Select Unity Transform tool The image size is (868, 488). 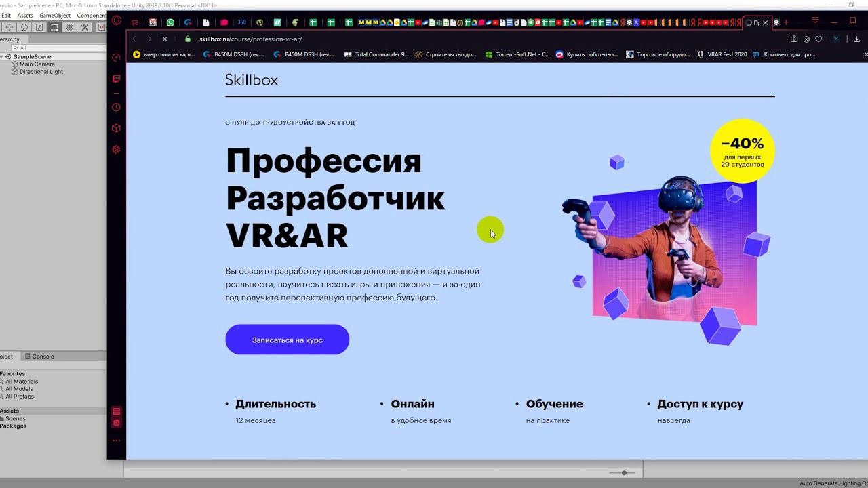(x=69, y=27)
